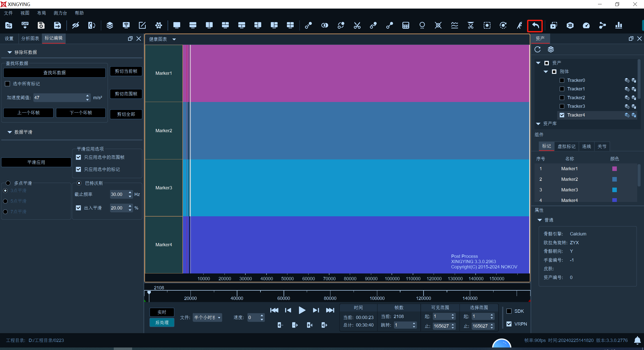Collapse the 刚体 tree node
644x350 pixels.
(546, 72)
